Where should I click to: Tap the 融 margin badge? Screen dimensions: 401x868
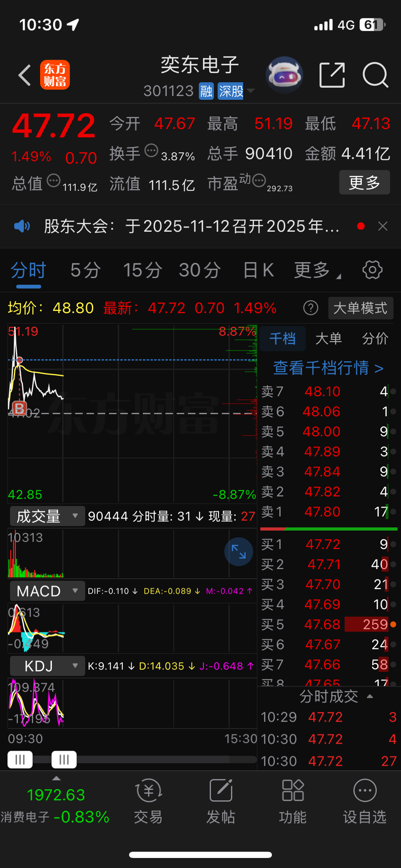(x=206, y=91)
